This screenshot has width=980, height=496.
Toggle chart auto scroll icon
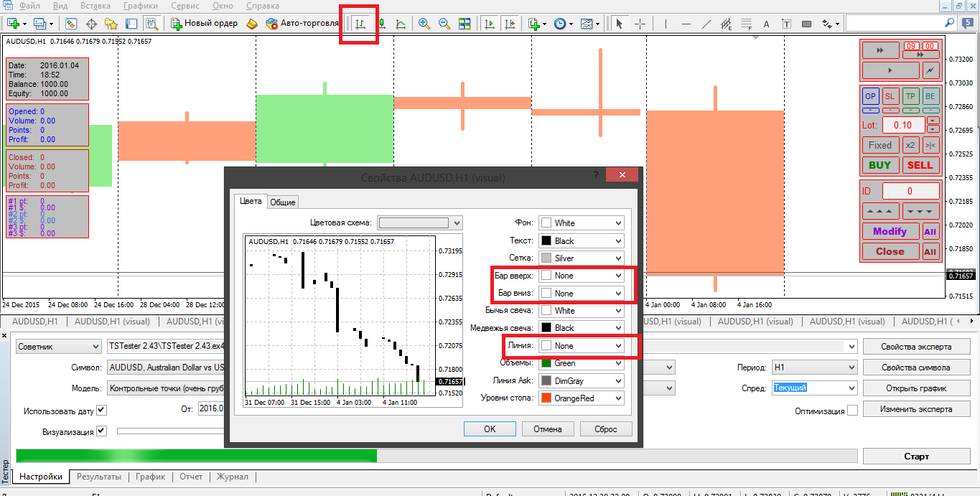(490, 24)
